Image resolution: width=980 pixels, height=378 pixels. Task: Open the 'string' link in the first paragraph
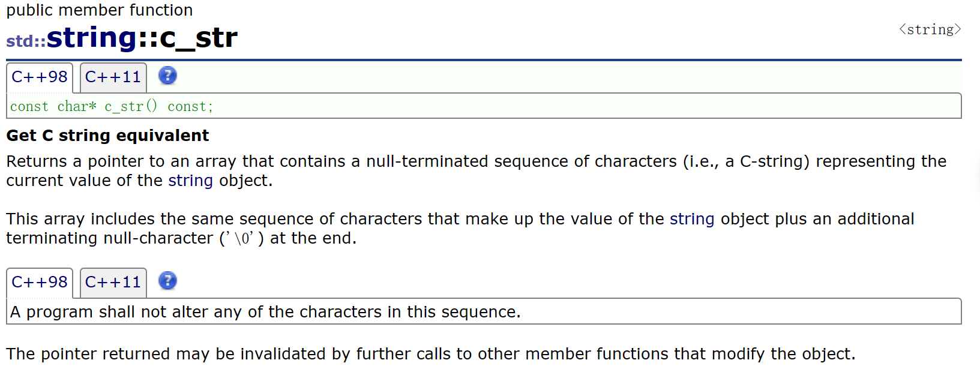190,181
